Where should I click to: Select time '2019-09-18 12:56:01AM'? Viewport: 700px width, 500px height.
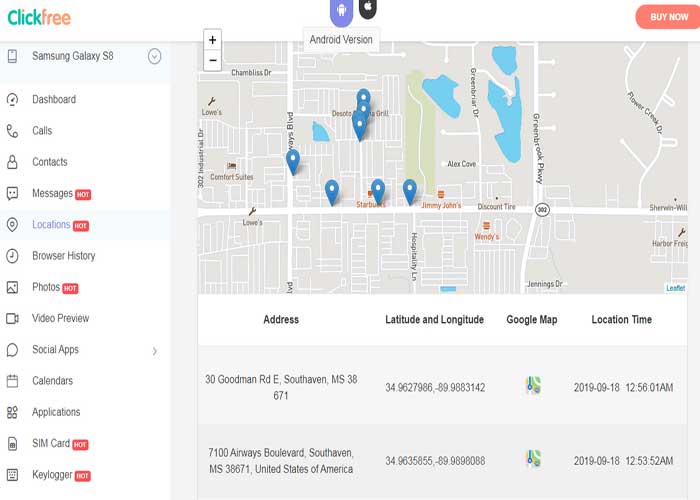[624, 388]
